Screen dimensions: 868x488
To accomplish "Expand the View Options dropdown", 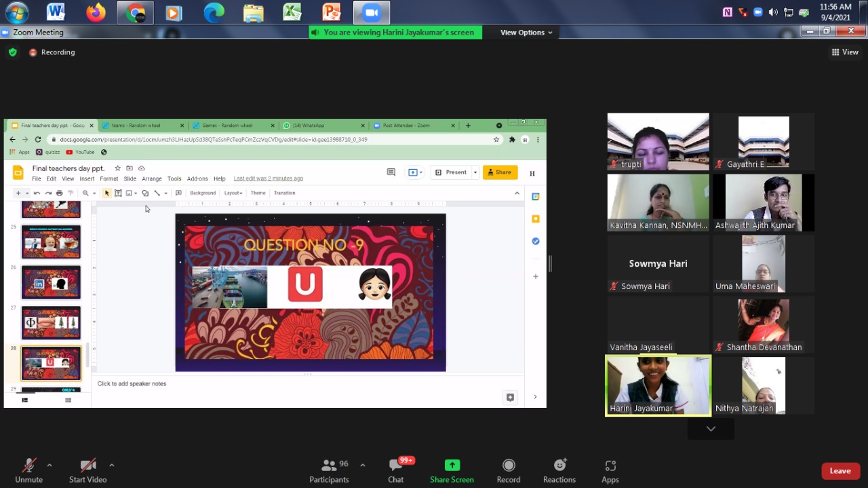I will 526,33.
